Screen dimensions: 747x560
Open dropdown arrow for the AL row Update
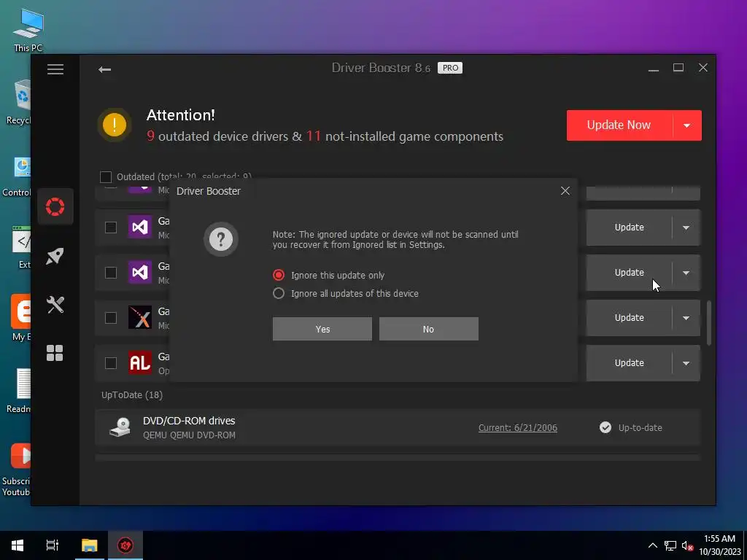click(x=686, y=363)
